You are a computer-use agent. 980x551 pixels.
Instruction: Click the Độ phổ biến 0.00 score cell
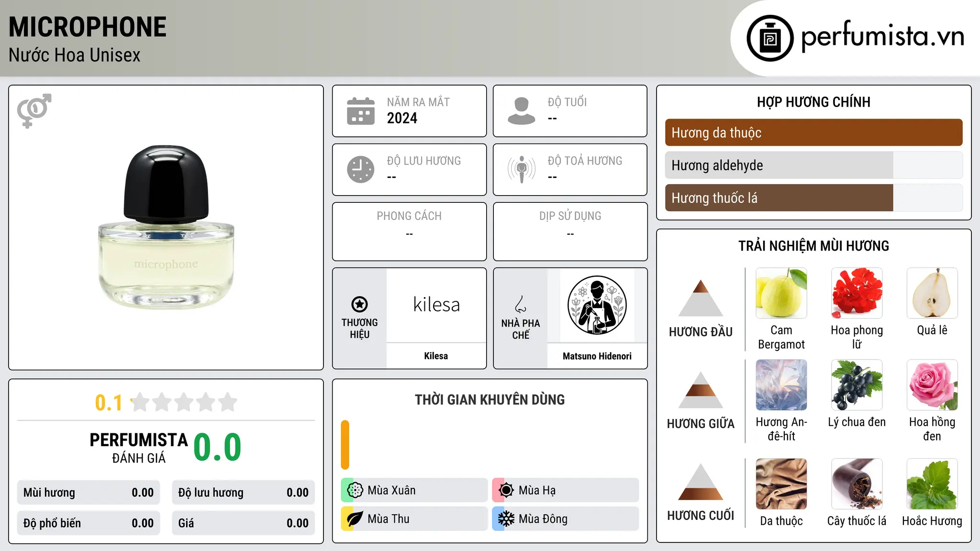(x=89, y=523)
